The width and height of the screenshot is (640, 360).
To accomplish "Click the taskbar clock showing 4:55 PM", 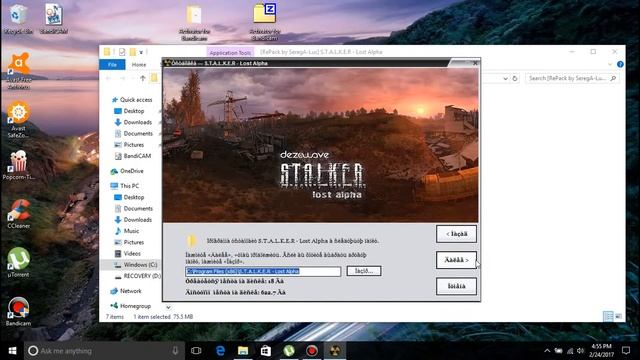I will (602, 351).
